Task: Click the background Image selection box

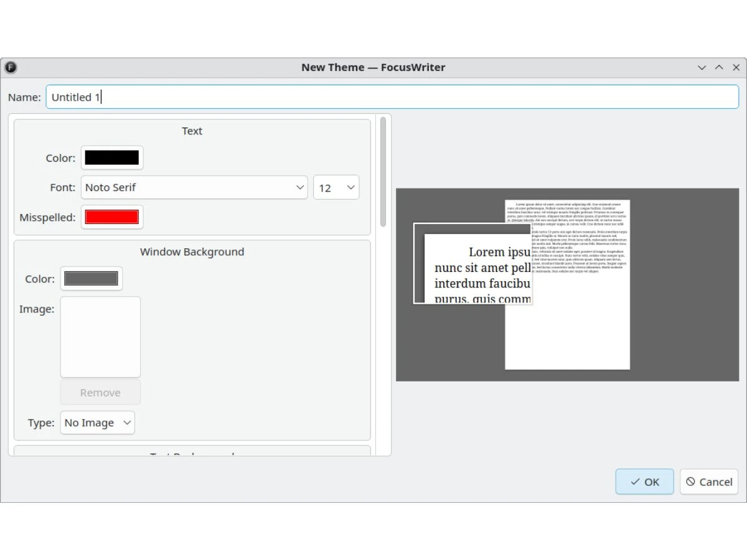Action: [x=100, y=337]
